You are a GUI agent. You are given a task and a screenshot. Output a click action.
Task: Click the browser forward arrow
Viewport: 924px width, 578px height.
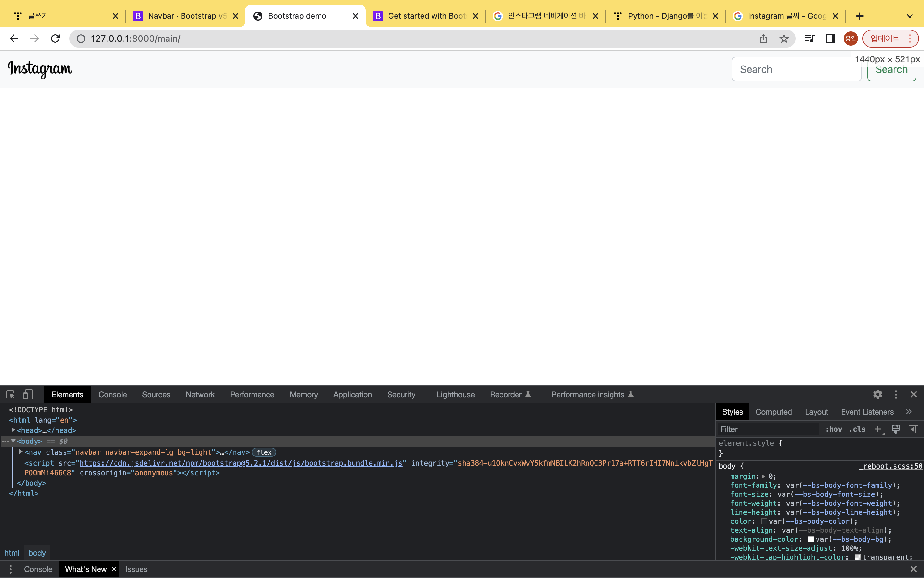(x=35, y=39)
